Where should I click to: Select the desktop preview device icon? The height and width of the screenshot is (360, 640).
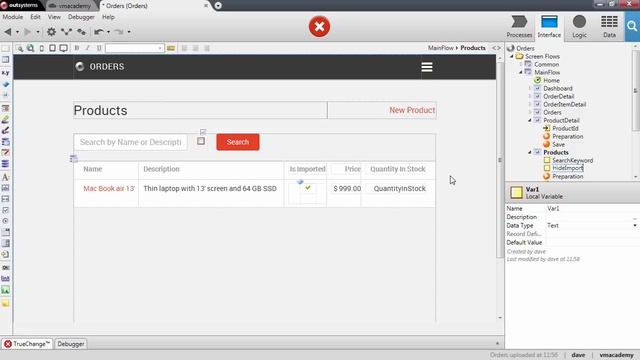[x=64, y=48]
